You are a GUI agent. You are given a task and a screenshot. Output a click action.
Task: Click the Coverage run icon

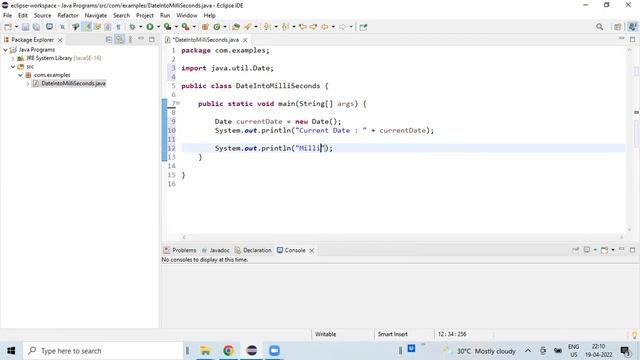click(x=167, y=27)
